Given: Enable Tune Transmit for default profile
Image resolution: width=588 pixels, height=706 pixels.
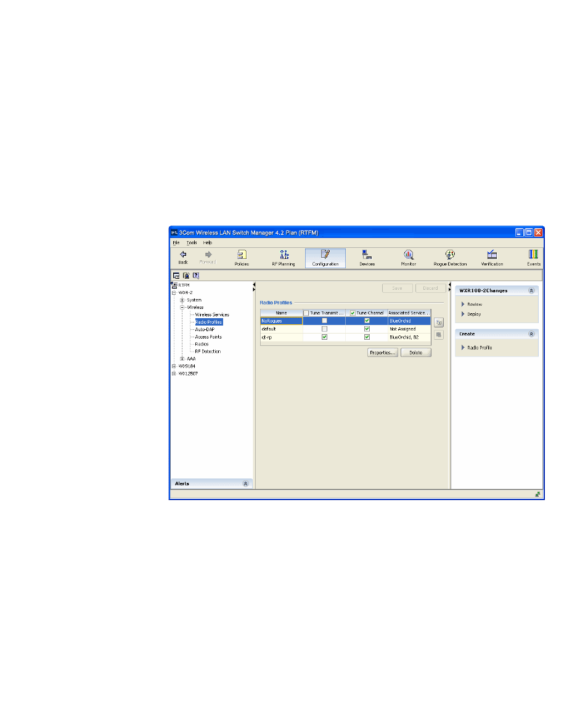Looking at the screenshot, I should 324,329.
